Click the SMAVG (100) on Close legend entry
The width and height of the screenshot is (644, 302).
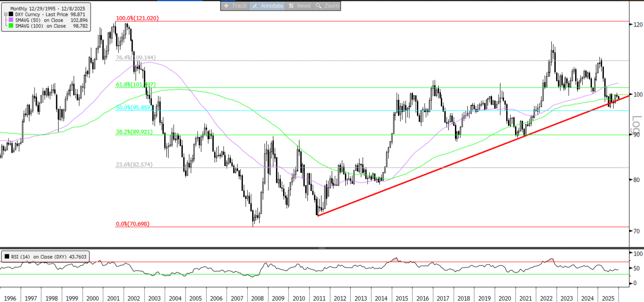click(41, 26)
